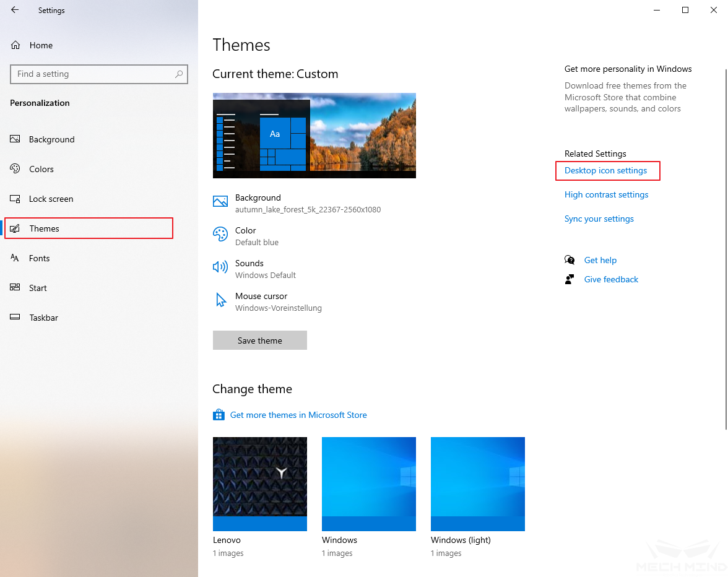
Task: Open the Colors settings page
Action: (41, 169)
